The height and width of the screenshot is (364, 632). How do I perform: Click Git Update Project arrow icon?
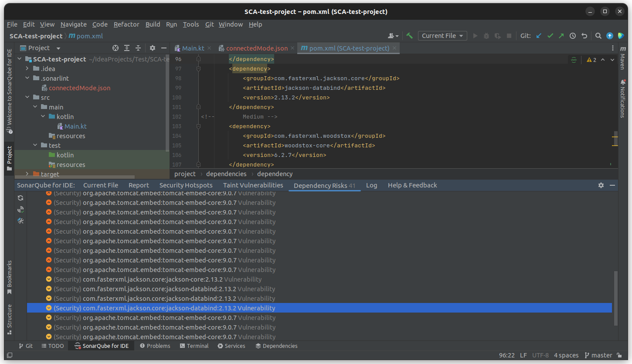pos(539,36)
